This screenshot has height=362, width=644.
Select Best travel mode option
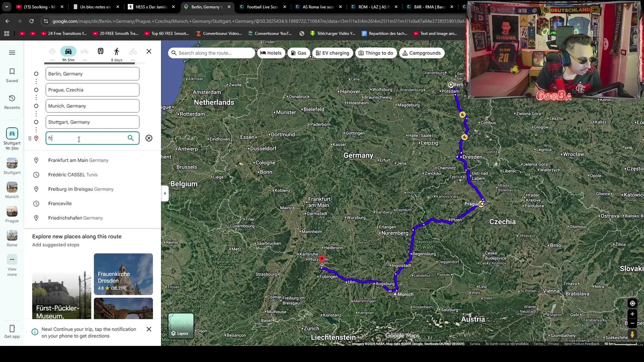coord(52,52)
